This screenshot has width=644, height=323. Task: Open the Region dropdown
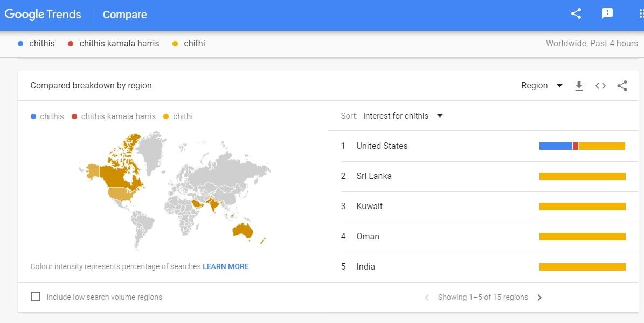pos(542,86)
